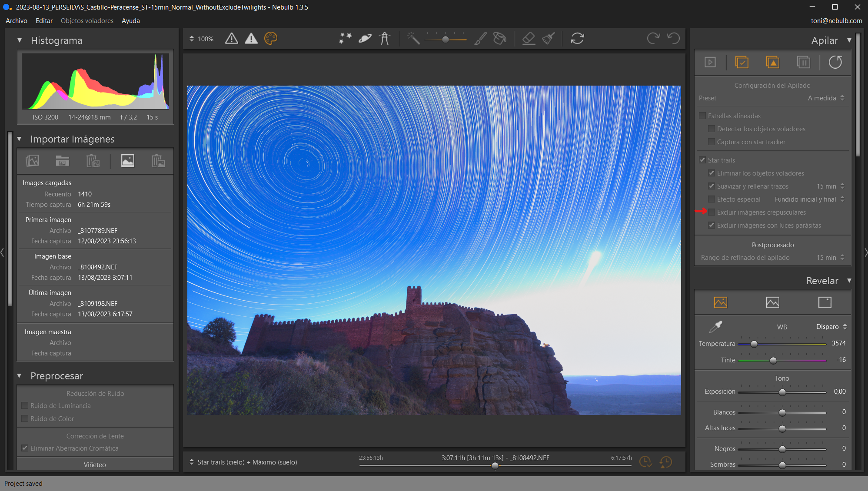Adjust the Exposición slider
The height and width of the screenshot is (491, 868).
coord(782,392)
